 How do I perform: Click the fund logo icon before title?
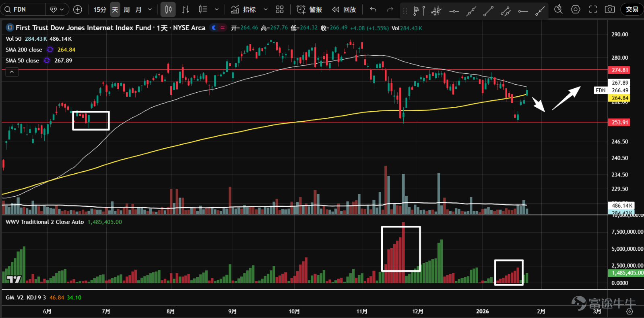pyautogui.click(x=10, y=28)
